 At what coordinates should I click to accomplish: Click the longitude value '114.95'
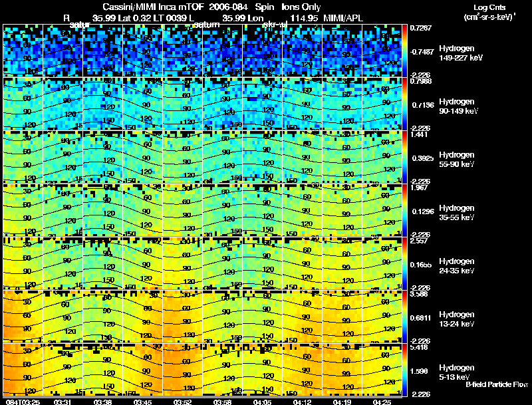coord(304,19)
